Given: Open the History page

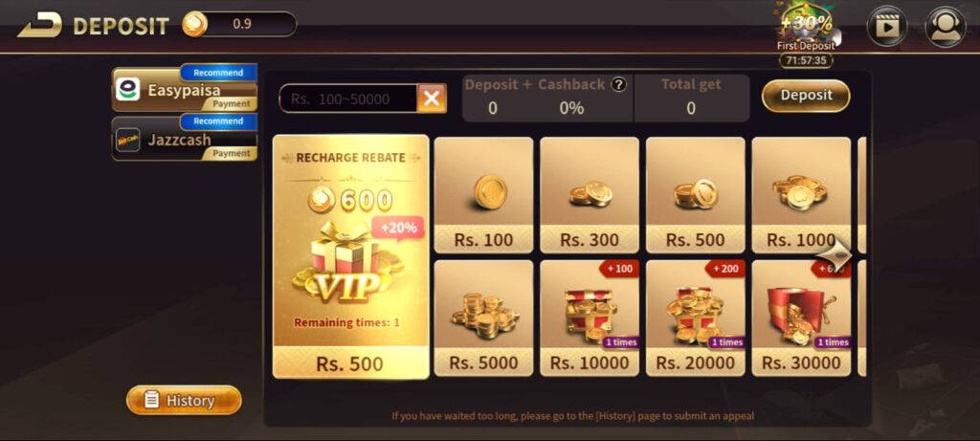Looking at the screenshot, I should point(184,401).
